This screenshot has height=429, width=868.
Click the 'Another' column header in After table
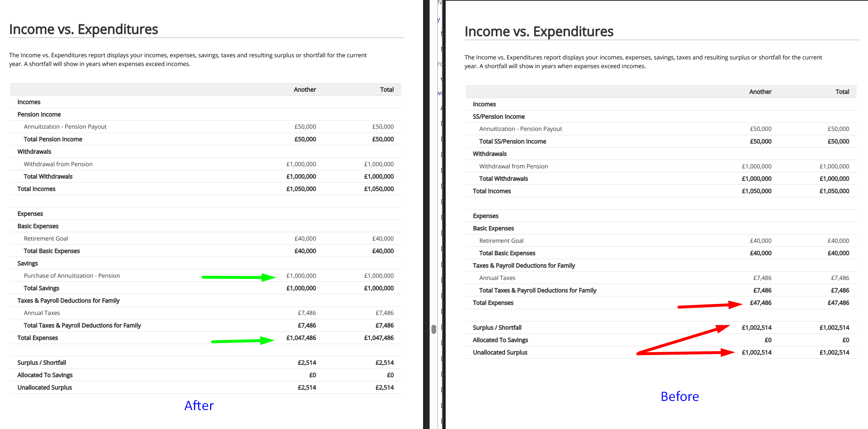[x=305, y=90]
